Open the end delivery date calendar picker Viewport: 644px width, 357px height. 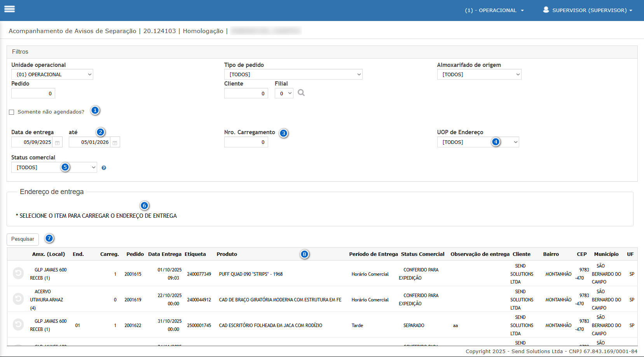click(x=115, y=143)
